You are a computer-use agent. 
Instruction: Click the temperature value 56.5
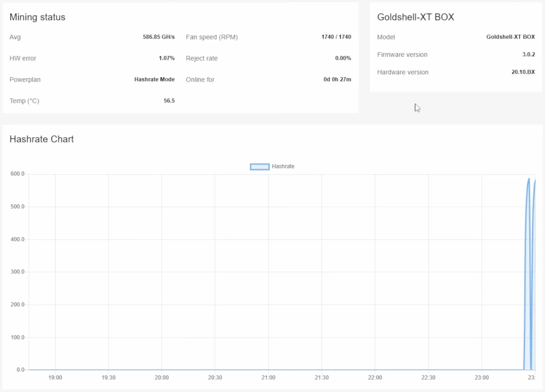[x=169, y=101]
